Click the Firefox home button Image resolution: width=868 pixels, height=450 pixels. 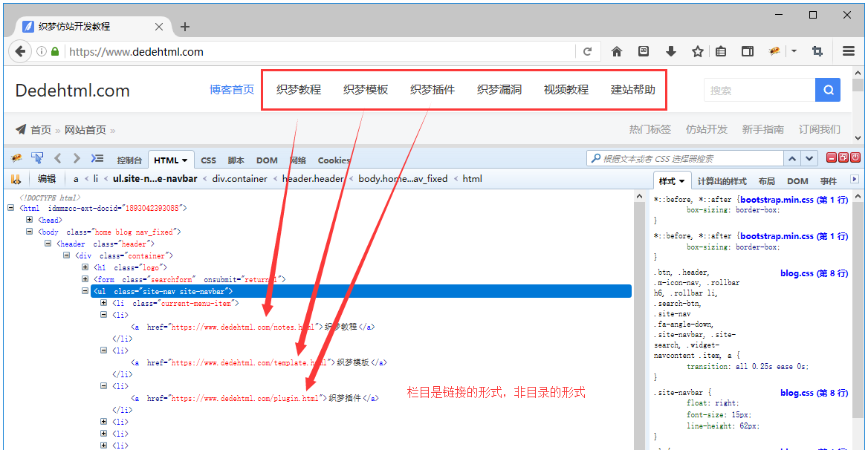[x=616, y=51]
